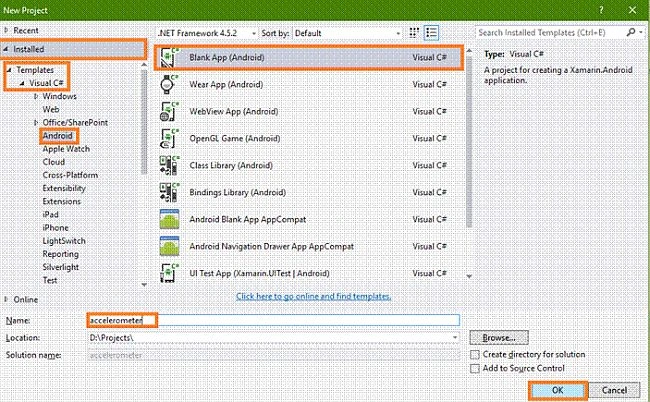Click 'Bindings Library (Android)' template name
Screen dimensions: 650x402
(238, 192)
